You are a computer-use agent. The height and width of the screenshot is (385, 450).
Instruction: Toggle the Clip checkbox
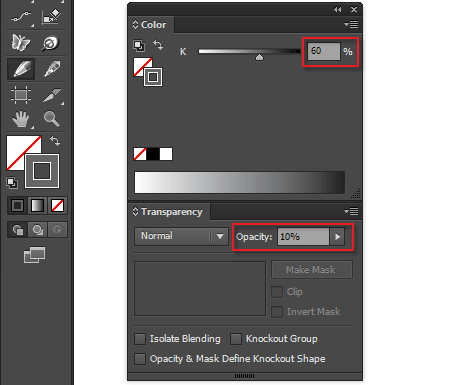click(277, 292)
